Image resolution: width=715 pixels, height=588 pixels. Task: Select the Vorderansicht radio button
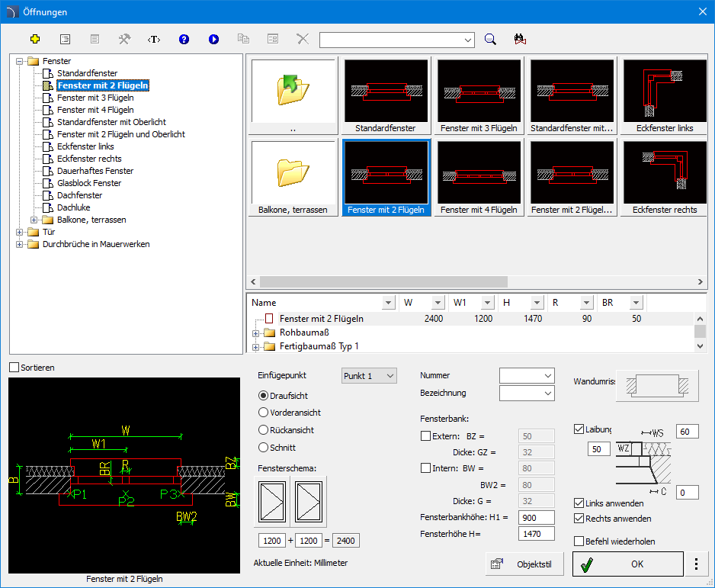click(x=264, y=413)
